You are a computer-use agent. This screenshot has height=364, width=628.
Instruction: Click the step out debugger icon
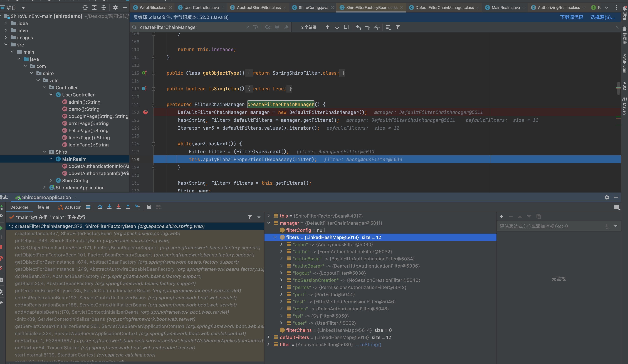pos(128,207)
